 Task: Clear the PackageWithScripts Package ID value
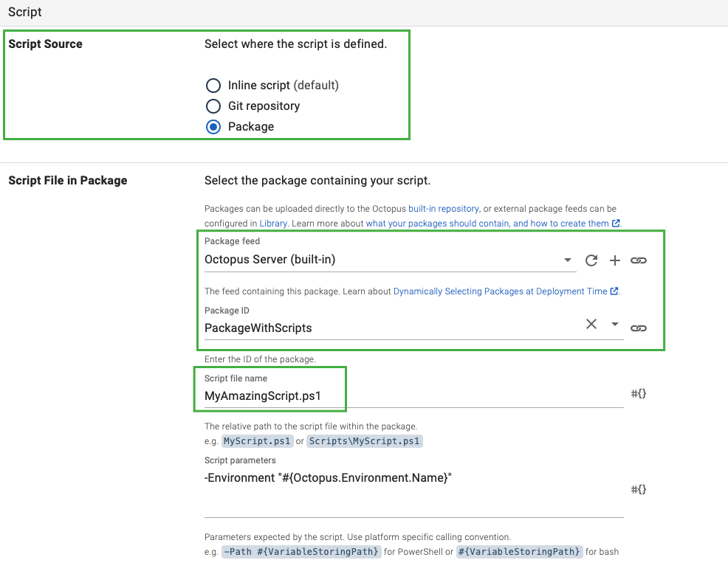click(x=591, y=325)
